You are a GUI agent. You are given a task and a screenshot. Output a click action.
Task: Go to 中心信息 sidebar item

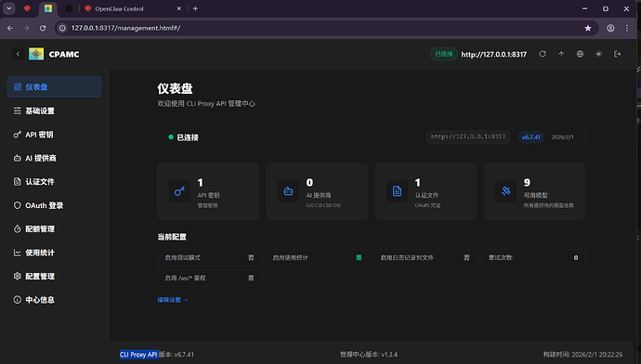click(x=55, y=300)
